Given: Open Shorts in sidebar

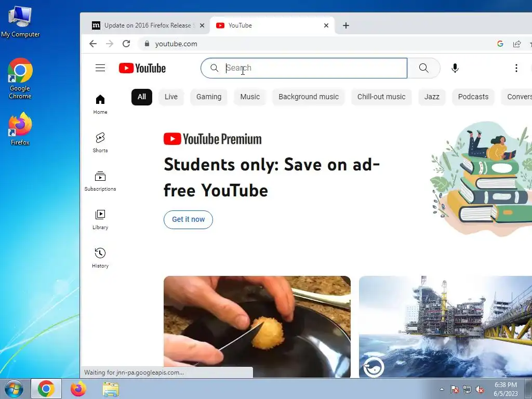Looking at the screenshot, I should click(100, 143).
